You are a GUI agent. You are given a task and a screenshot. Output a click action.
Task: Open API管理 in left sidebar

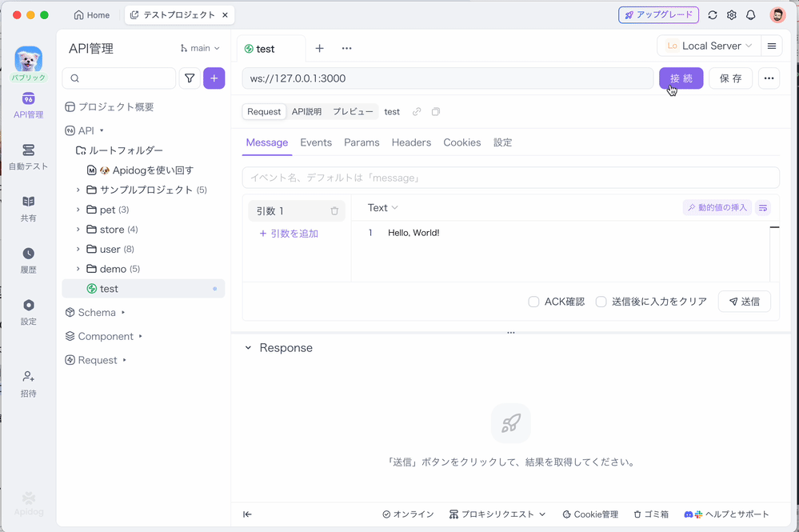coord(29,106)
